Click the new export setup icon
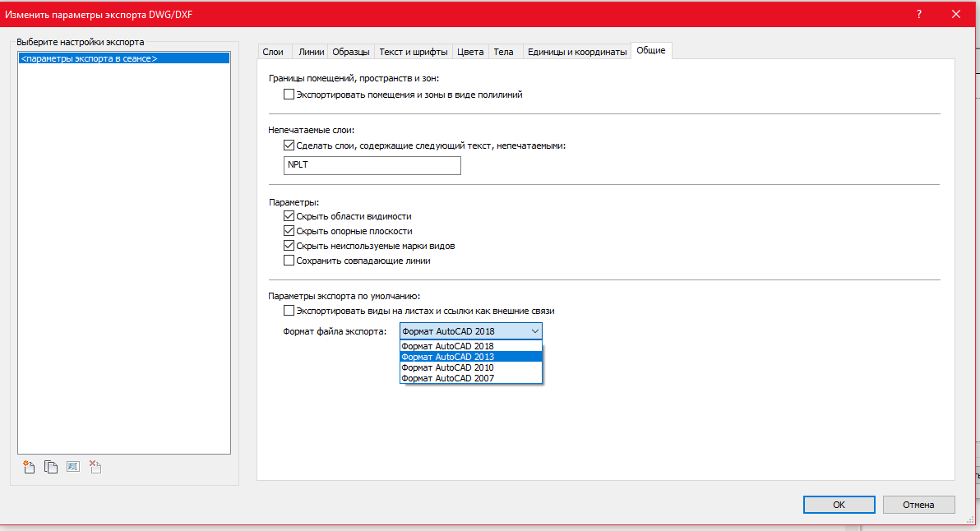 coord(29,467)
